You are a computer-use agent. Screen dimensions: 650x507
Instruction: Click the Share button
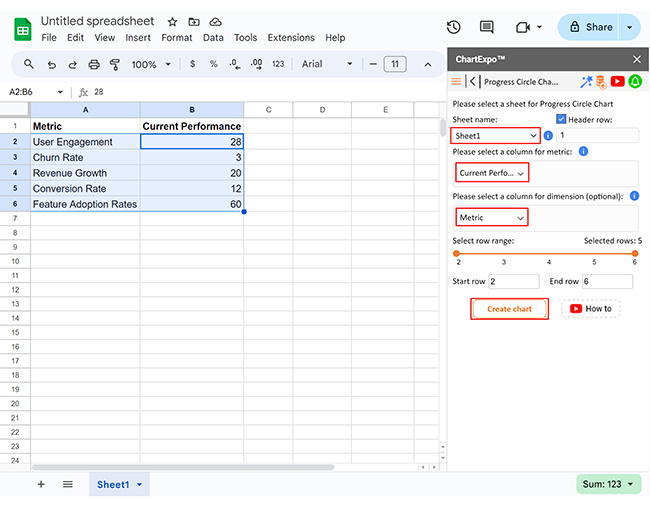[x=588, y=27]
